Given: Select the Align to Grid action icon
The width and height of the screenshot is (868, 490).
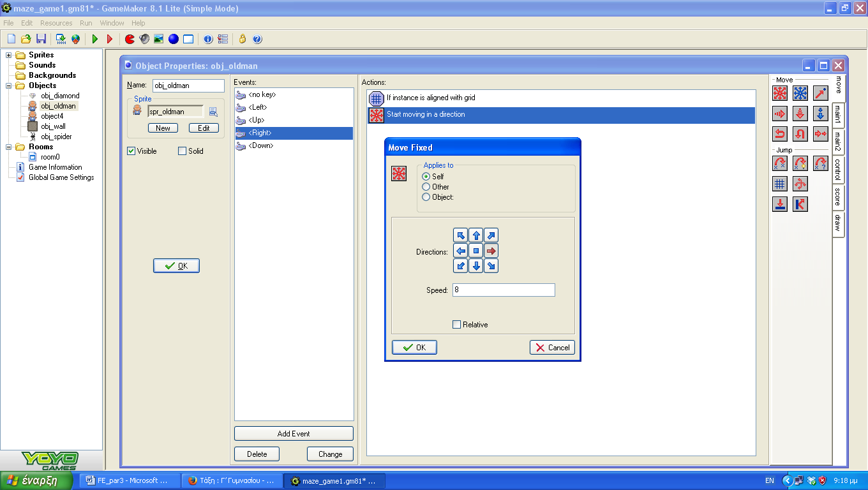Looking at the screenshot, I should click(x=780, y=184).
